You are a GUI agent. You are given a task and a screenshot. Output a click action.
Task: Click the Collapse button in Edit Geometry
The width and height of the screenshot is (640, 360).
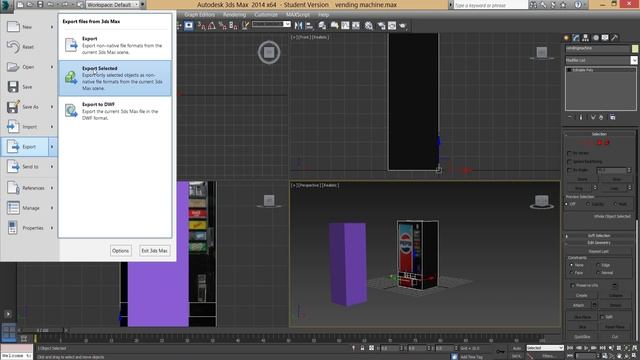pyautogui.click(x=616, y=296)
